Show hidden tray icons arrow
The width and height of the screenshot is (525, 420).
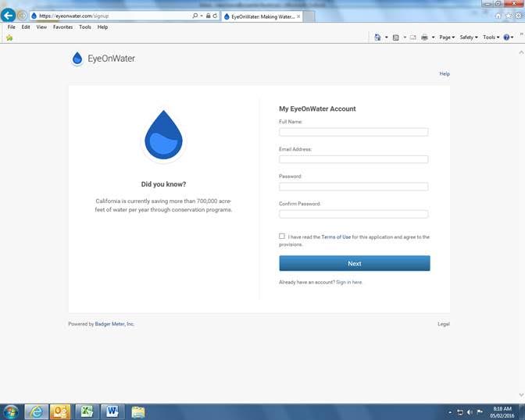450,412
